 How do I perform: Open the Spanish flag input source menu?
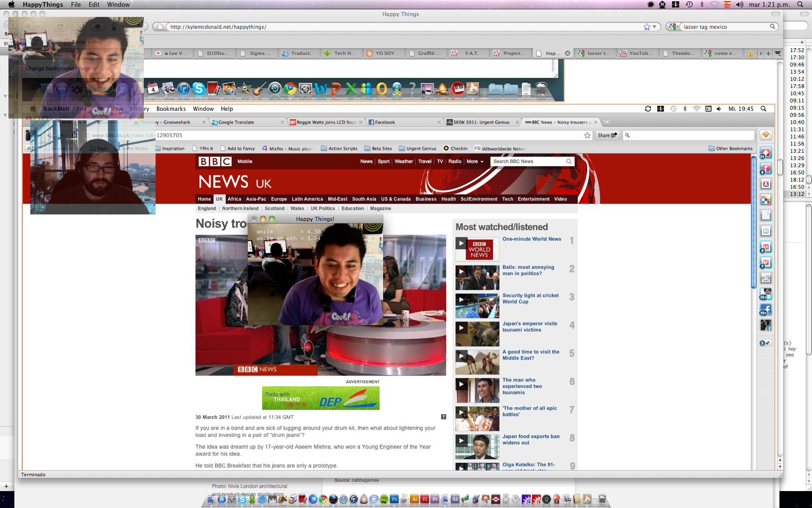click(x=727, y=5)
